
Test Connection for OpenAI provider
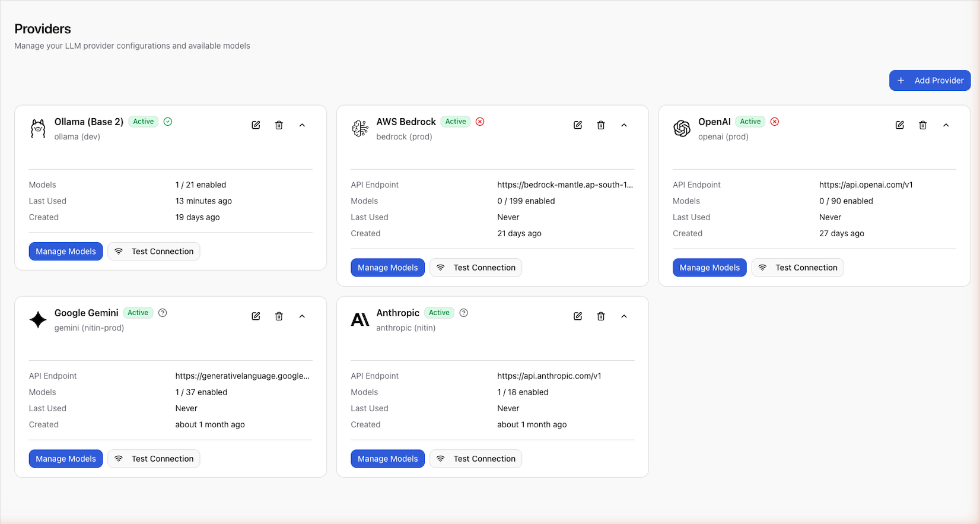798,268
